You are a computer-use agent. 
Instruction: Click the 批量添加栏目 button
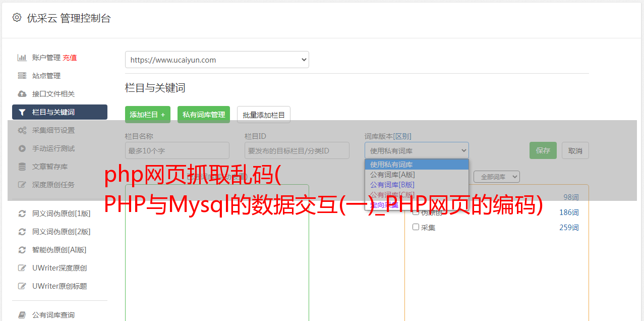(264, 115)
